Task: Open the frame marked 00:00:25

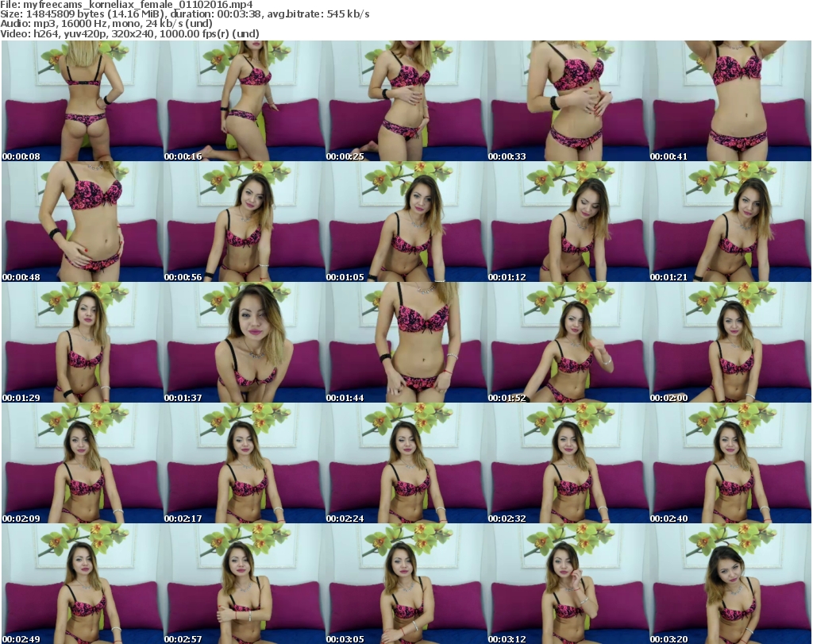Action: tap(406, 101)
